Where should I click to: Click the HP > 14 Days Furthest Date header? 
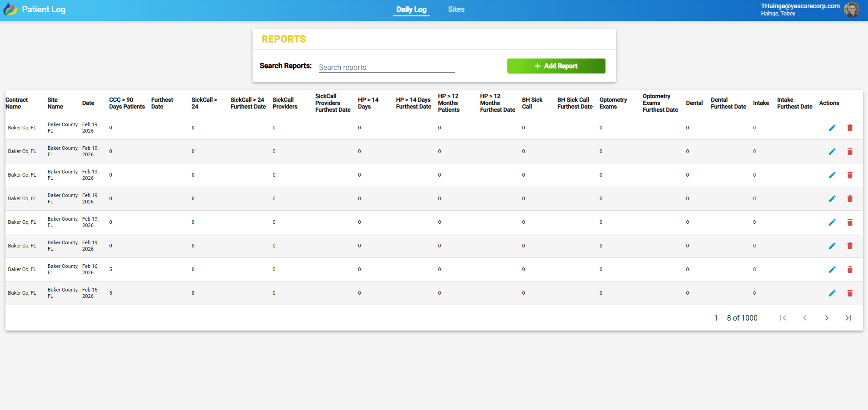413,103
